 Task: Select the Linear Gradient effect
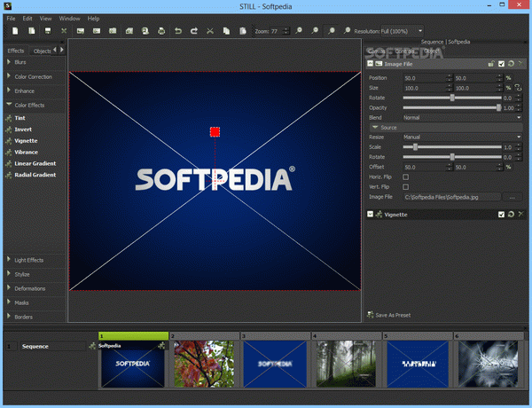click(35, 163)
